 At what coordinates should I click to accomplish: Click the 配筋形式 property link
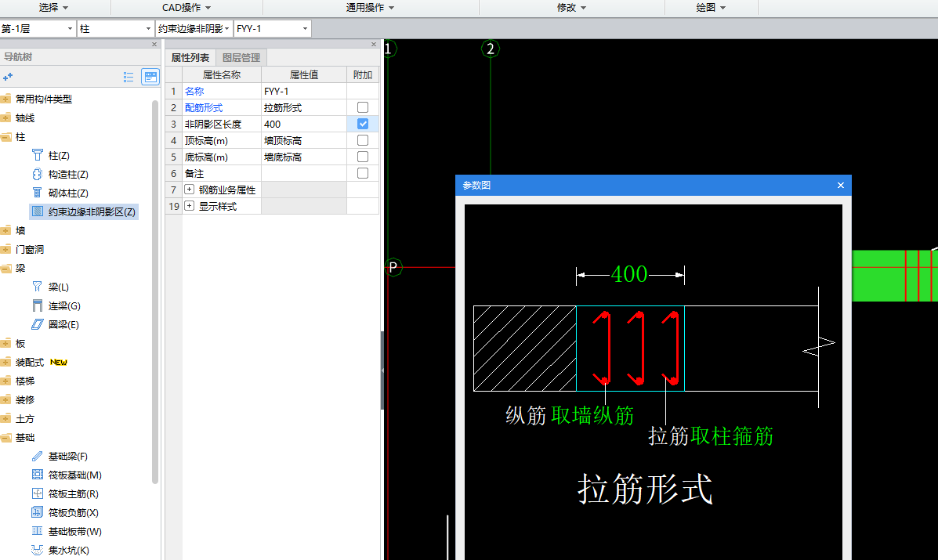(204, 107)
